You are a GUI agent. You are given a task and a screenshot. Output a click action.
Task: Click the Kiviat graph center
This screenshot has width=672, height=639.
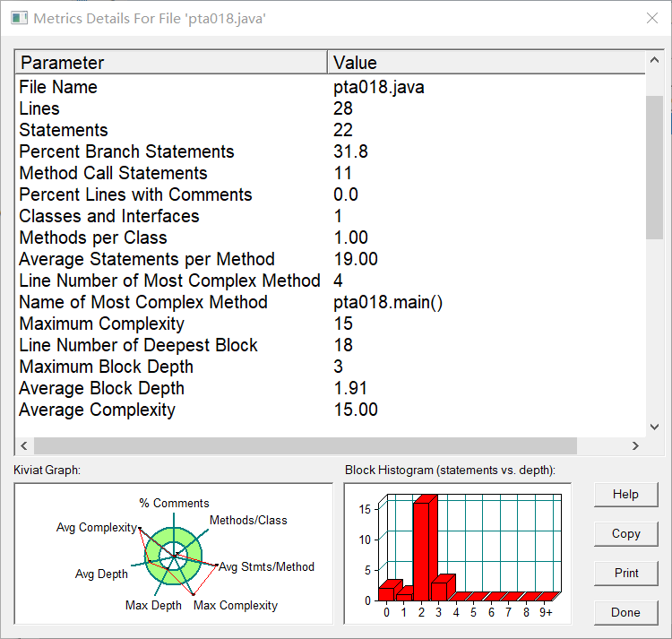(174, 556)
